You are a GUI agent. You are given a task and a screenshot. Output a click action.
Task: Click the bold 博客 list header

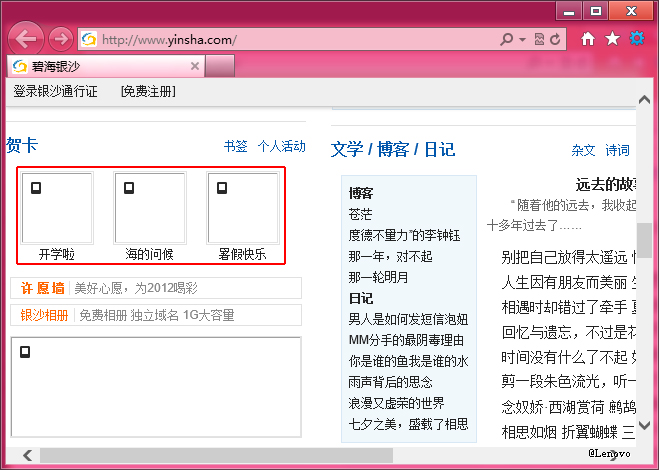pos(361,193)
